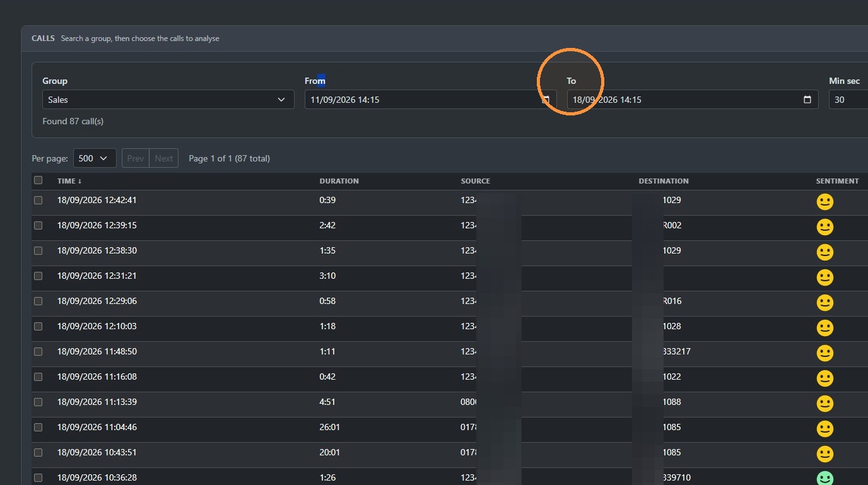Click sentiment face for the 12:39:15 call
The image size is (868, 485).
pyautogui.click(x=824, y=227)
